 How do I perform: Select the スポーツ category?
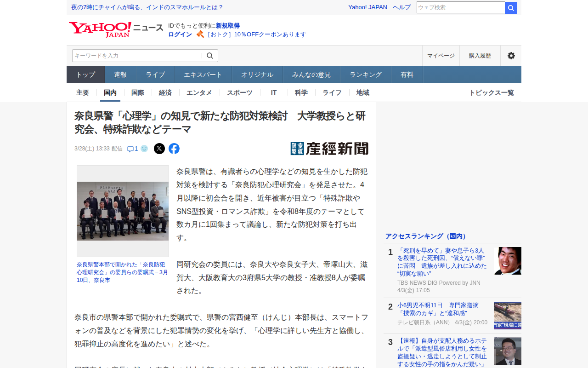[x=240, y=92]
